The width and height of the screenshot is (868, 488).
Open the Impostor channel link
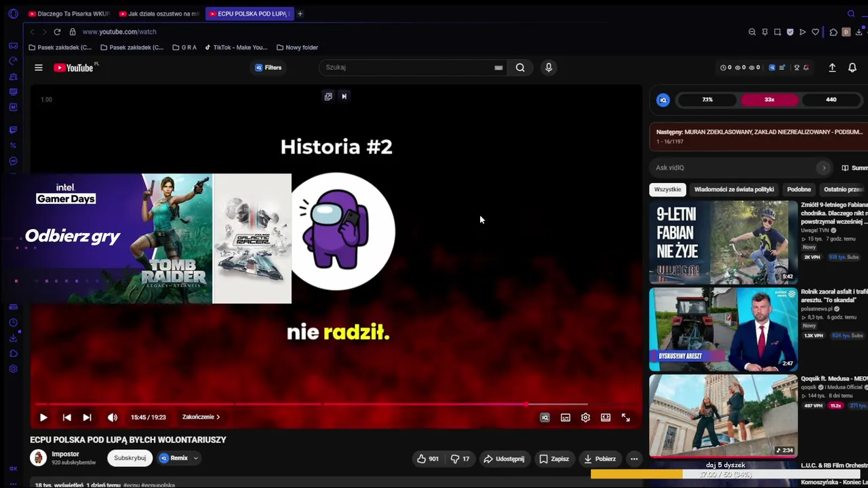tap(65, 453)
